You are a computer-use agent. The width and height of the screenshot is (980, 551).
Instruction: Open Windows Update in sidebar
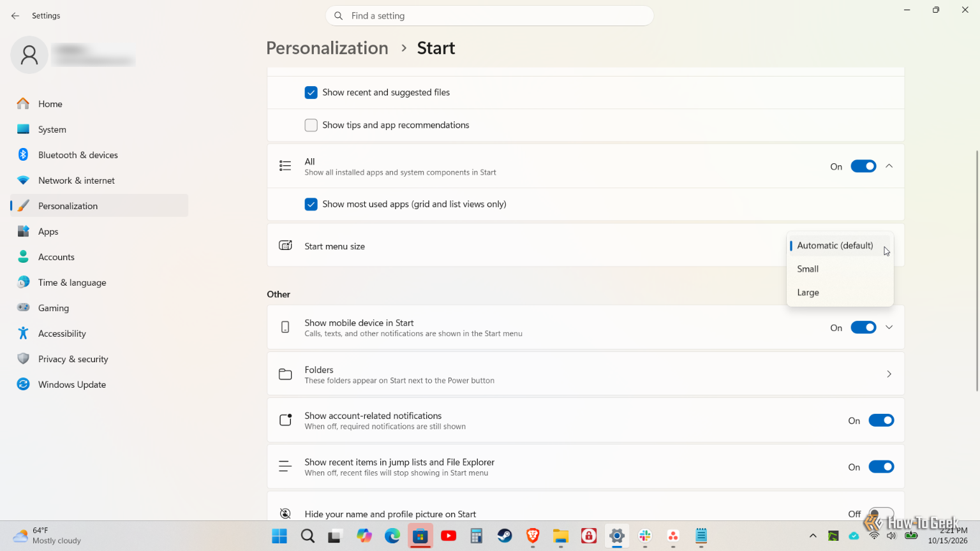(x=100, y=385)
